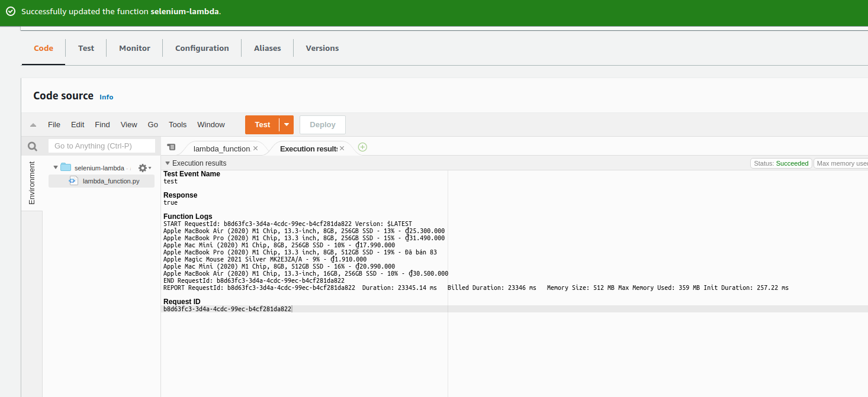
Task: Click the selenium-lambda name in success banner
Action: (185, 11)
